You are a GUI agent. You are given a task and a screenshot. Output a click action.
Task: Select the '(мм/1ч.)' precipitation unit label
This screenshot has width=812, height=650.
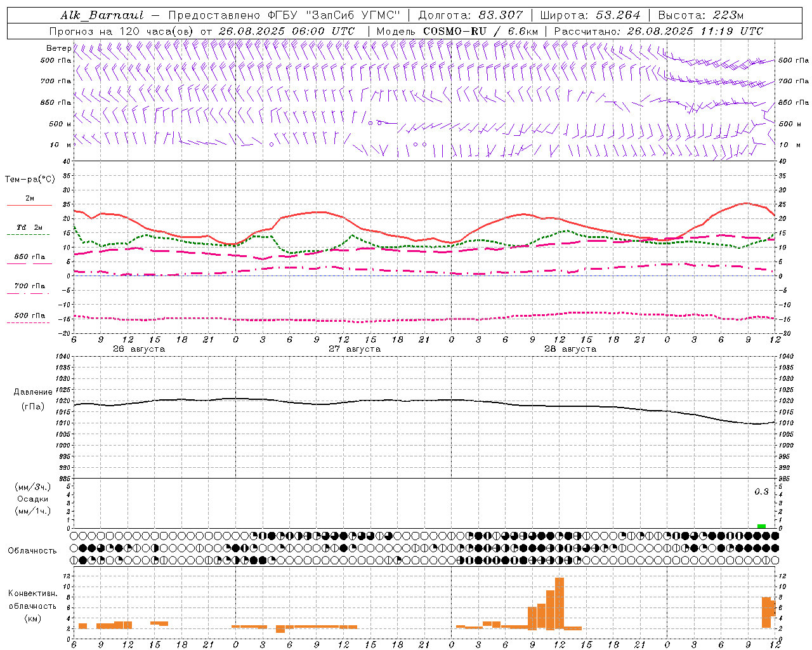(x=33, y=511)
